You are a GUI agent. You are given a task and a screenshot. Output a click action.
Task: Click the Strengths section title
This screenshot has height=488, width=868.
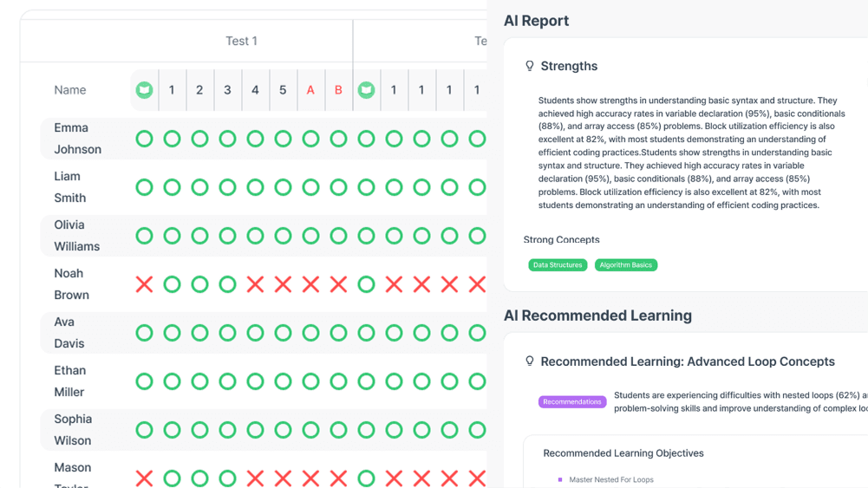point(569,66)
